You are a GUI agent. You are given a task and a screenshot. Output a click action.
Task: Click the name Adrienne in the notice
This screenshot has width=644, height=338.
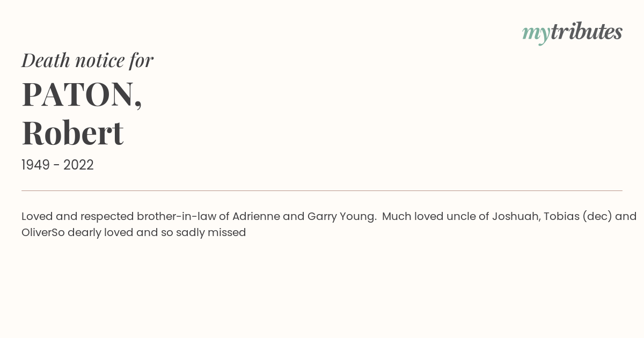255,217
